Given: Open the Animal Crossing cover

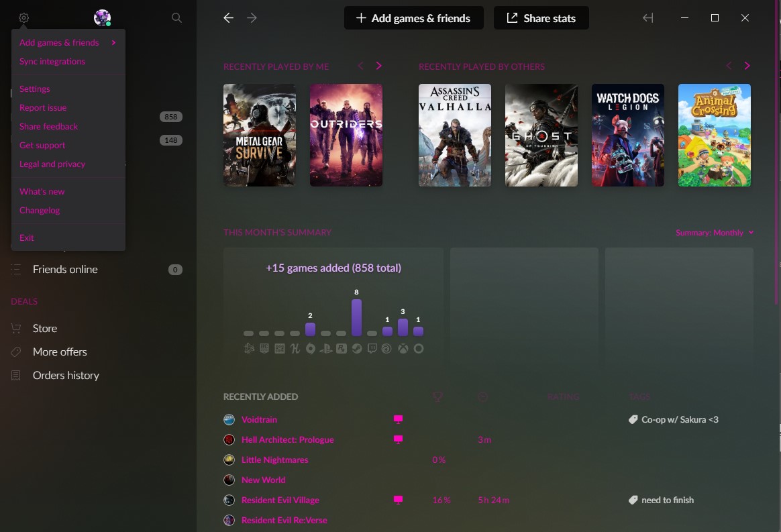Looking at the screenshot, I should (x=715, y=135).
